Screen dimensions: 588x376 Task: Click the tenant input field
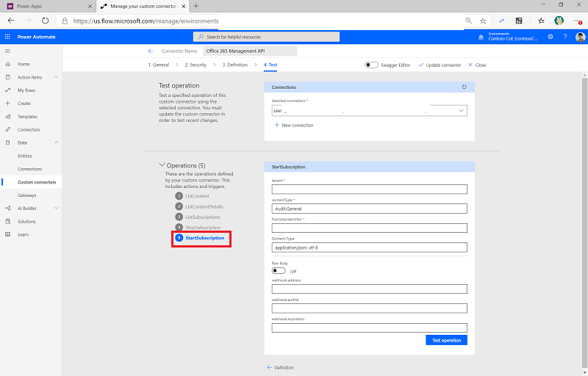pyautogui.click(x=370, y=189)
